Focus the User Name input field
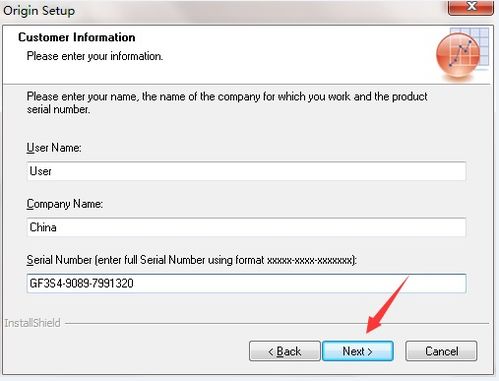The height and width of the screenshot is (381, 499). (x=246, y=171)
